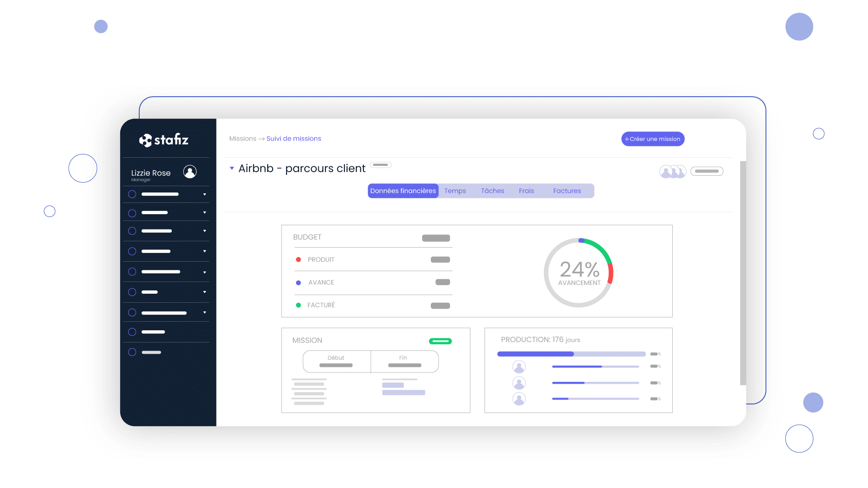Open the Données financières tab
The image size is (868, 488).
pyautogui.click(x=403, y=191)
